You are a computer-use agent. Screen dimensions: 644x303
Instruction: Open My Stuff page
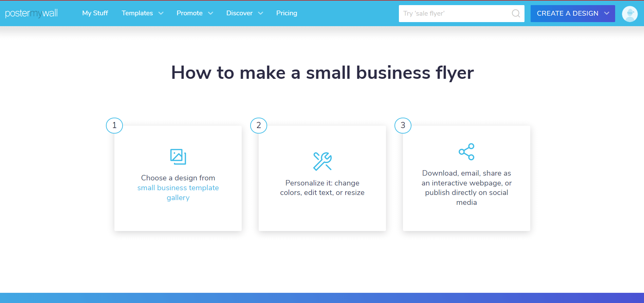point(95,13)
